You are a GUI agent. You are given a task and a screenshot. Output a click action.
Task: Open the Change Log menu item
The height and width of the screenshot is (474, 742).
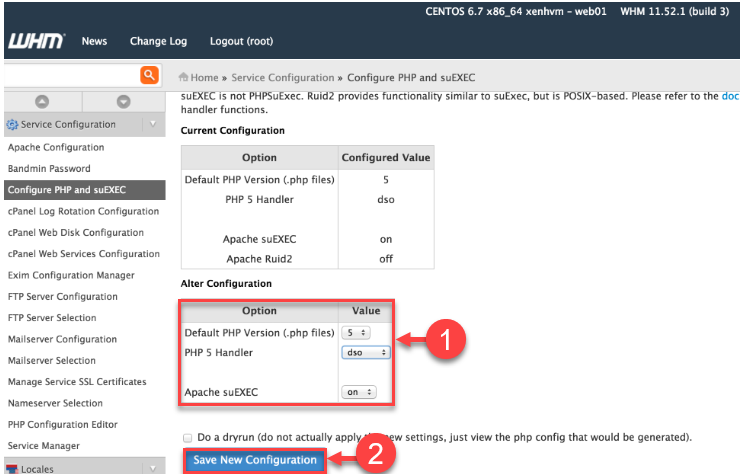(x=158, y=41)
